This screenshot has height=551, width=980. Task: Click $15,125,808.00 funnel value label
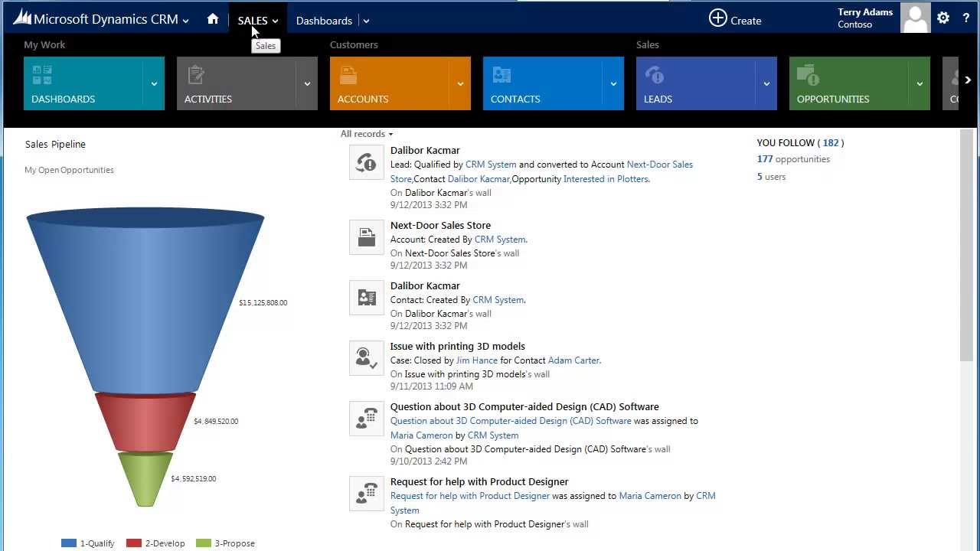click(x=263, y=303)
